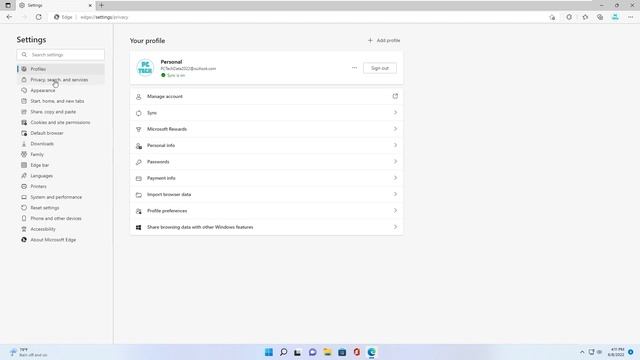This screenshot has height=360, width=640.
Task: Click the Printers sidebar icon
Action: pyautogui.click(x=24, y=186)
